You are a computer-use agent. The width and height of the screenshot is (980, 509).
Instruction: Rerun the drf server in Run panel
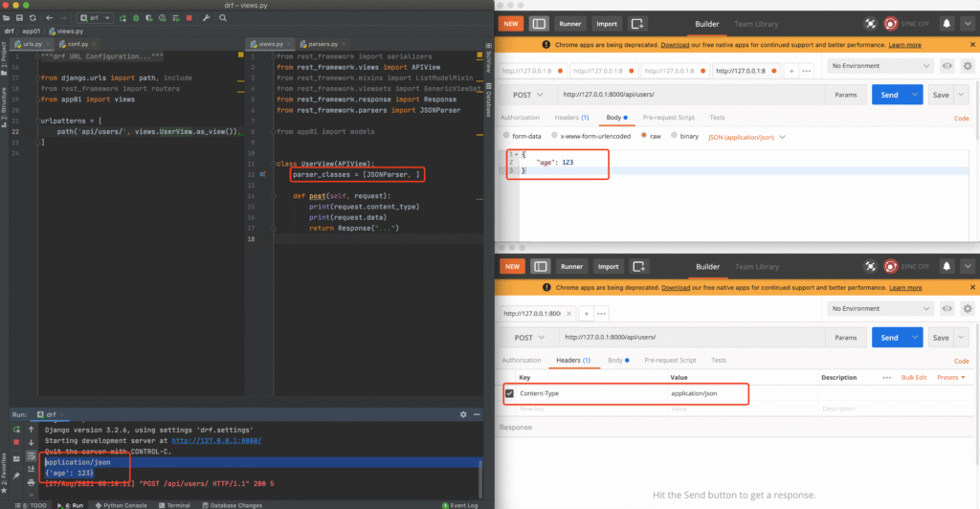click(x=16, y=429)
